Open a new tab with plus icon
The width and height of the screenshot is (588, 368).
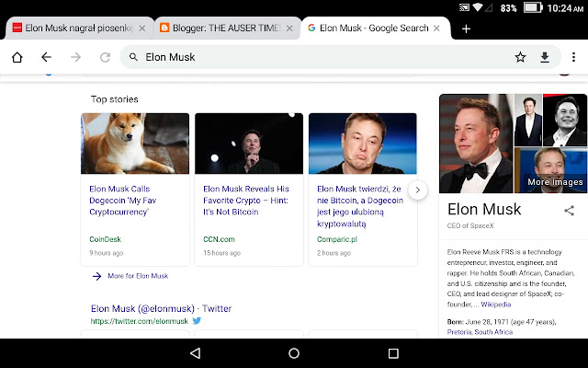[x=466, y=29]
